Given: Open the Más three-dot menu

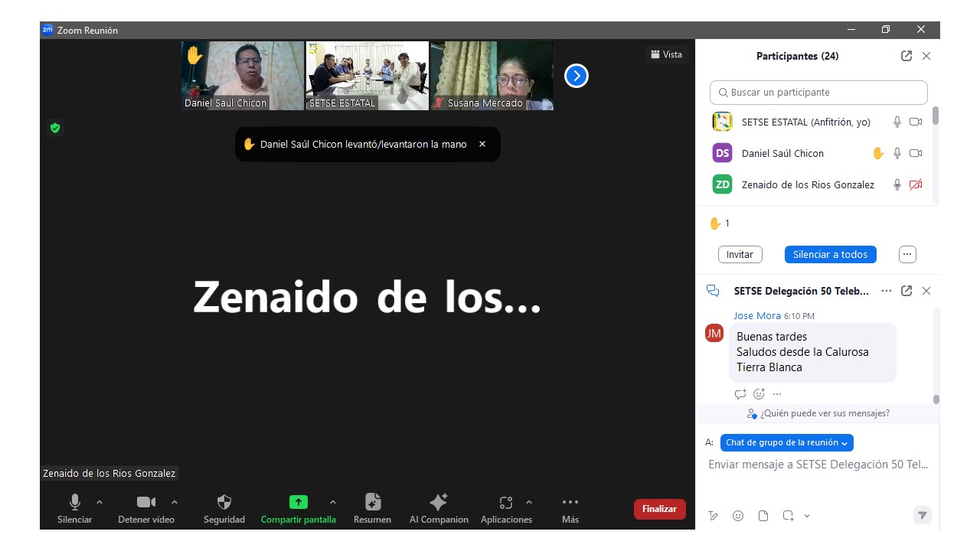Looking at the screenshot, I should [x=570, y=503].
